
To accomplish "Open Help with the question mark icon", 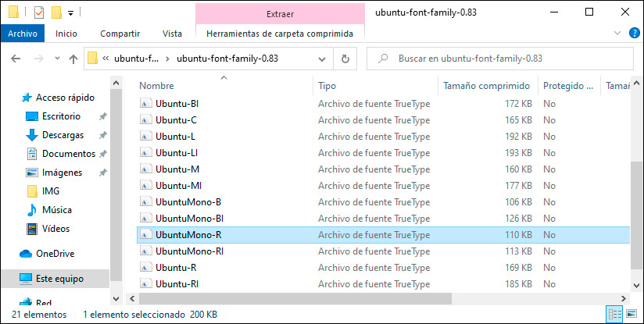I will [x=635, y=34].
